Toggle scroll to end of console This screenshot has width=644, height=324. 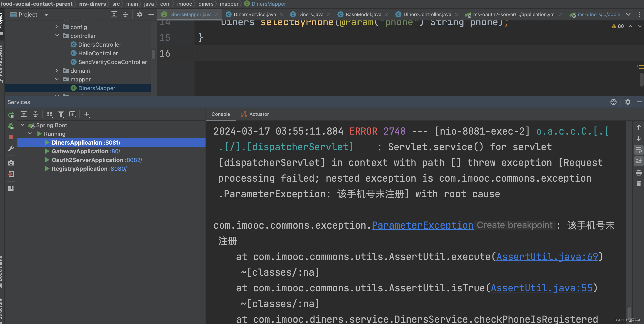click(639, 161)
